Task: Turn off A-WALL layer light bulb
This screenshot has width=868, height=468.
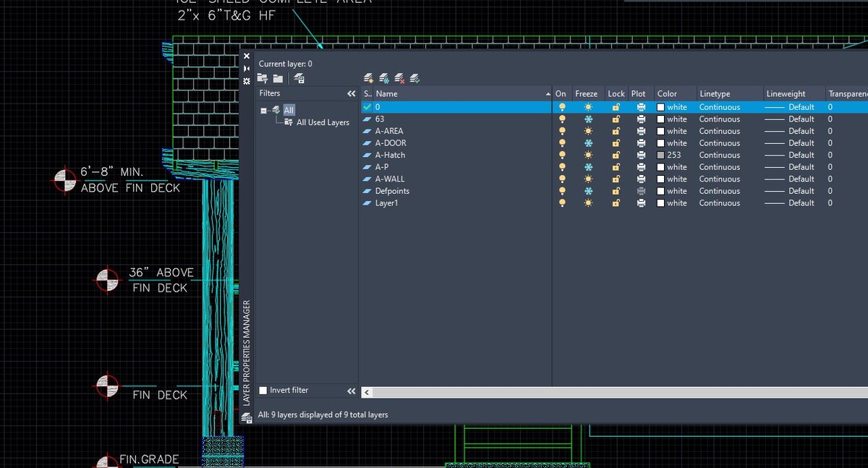Action: [x=562, y=179]
